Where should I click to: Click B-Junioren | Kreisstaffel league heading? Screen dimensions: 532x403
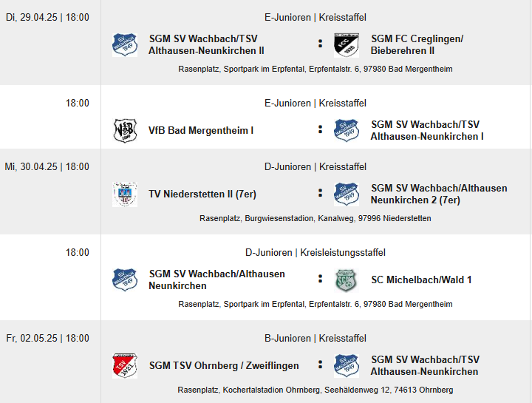(316, 339)
